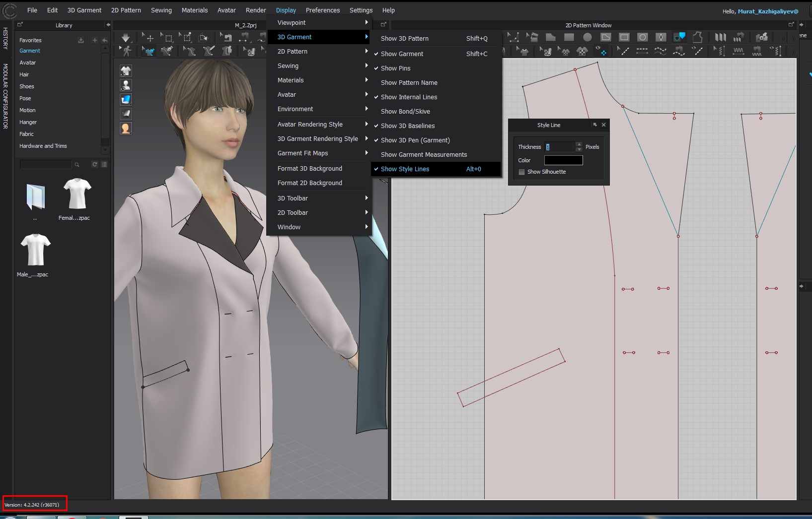Click the Simulate down-arrow icon
The height and width of the screenshot is (519, 812).
126,38
